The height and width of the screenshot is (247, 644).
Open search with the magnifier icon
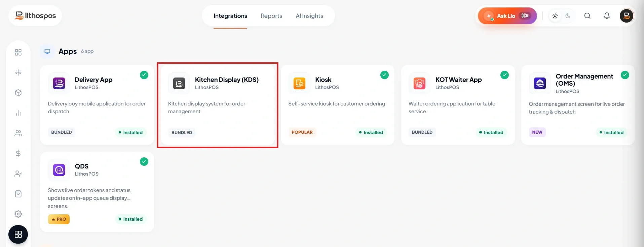click(x=587, y=16)
